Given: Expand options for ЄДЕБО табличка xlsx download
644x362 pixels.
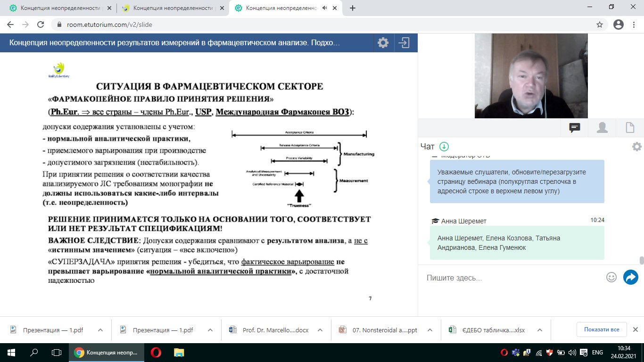Looking at the screenshot, I should [540, 330].
